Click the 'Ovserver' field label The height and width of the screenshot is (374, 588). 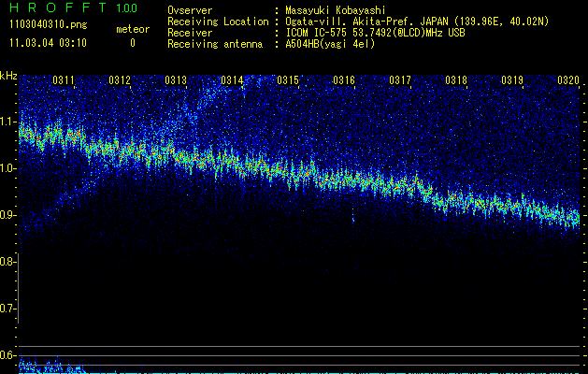click(190, 10)
